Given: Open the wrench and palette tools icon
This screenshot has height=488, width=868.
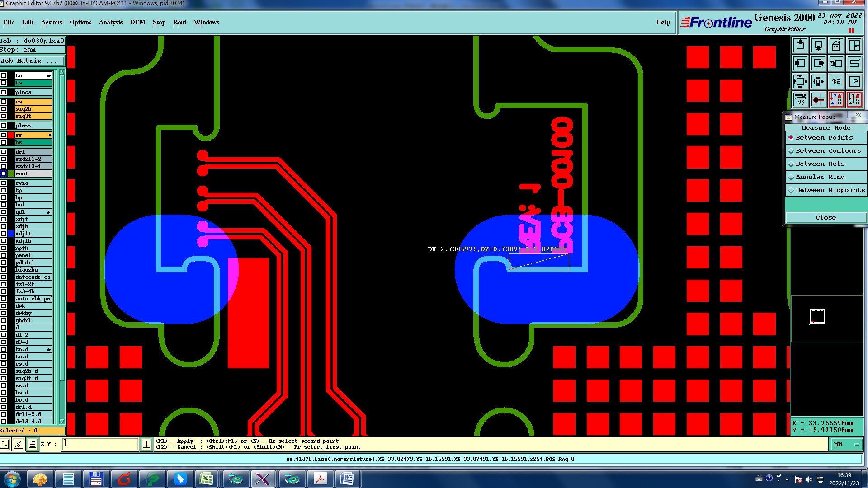Looking at the screenshot, I should (800, 99).
